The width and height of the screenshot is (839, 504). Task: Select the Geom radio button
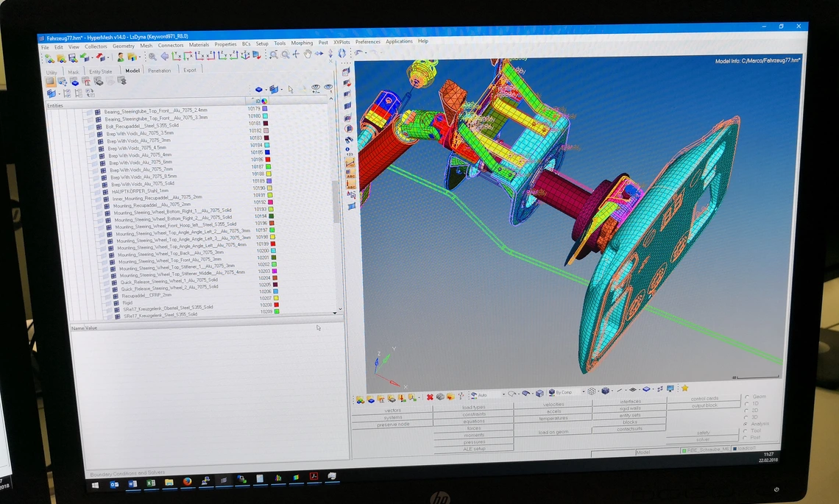[x=748, y=397]
